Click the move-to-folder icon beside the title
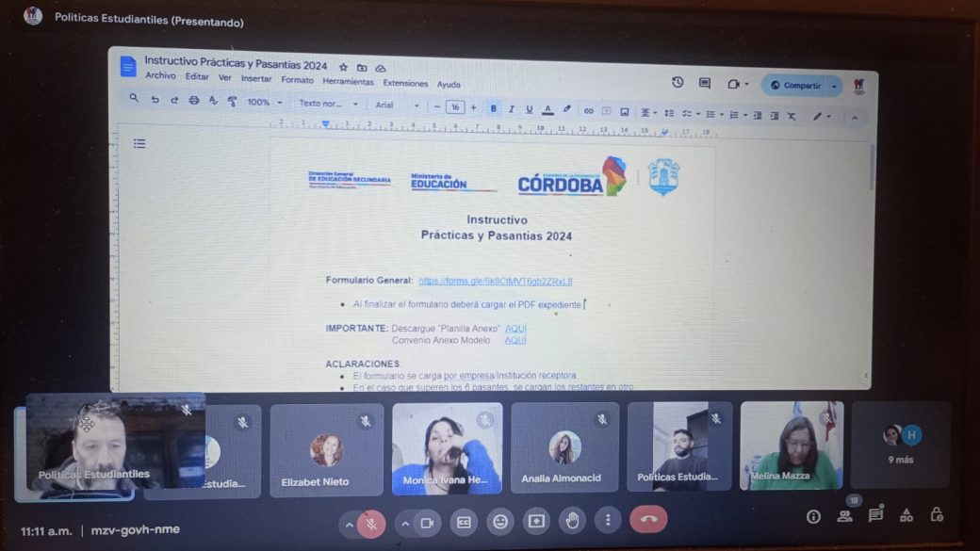The image size is (980, 551). pos(362,68)
